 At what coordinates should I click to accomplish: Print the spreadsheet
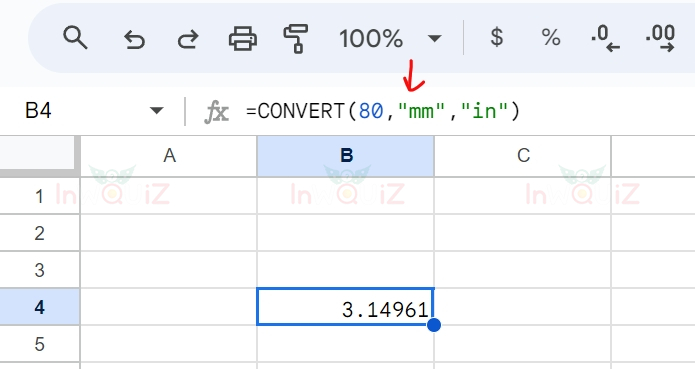[x=242, y=39]
